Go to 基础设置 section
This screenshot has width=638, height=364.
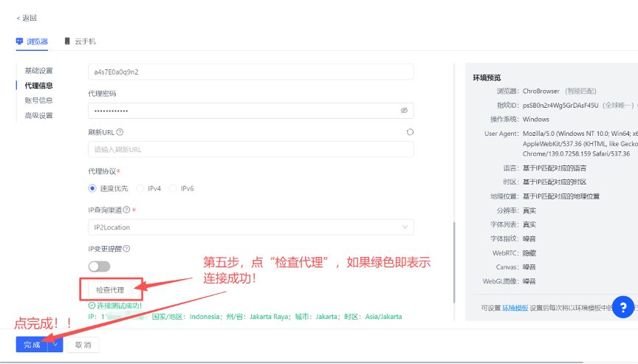click(x=38, y=71)
